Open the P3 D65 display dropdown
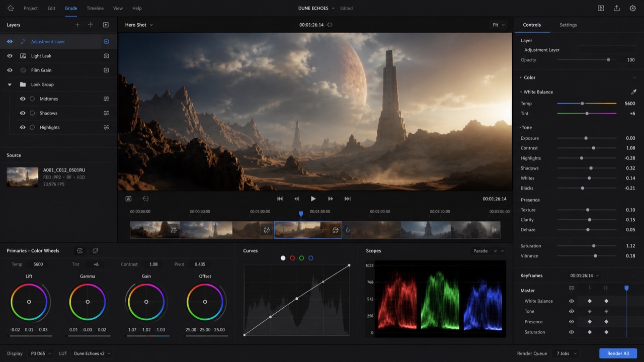 [x=41, y=353]
